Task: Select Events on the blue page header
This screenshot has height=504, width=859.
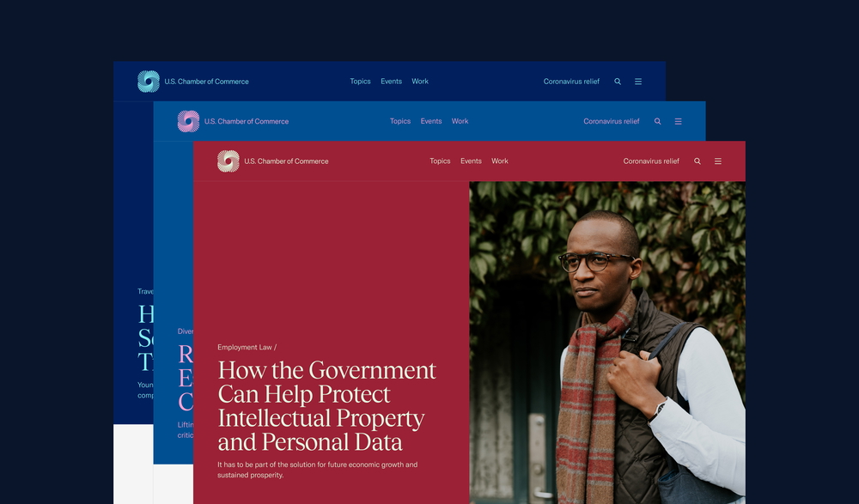Action: pos(431,121)
